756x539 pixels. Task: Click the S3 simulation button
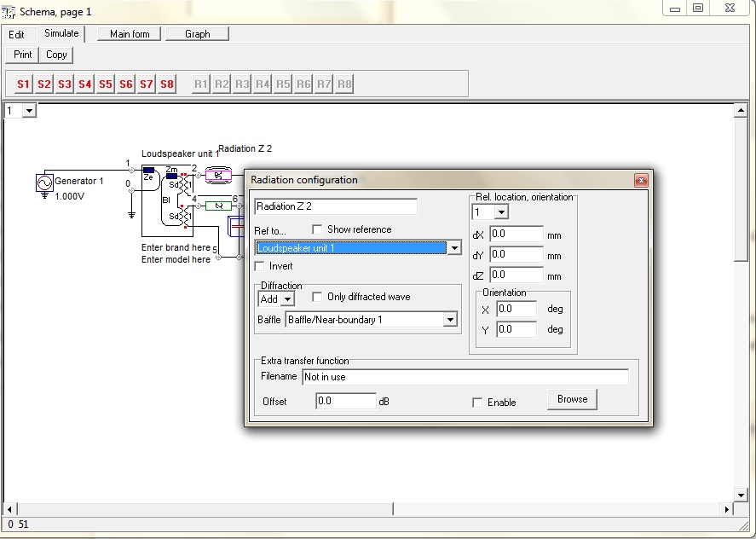click(65, 84)
